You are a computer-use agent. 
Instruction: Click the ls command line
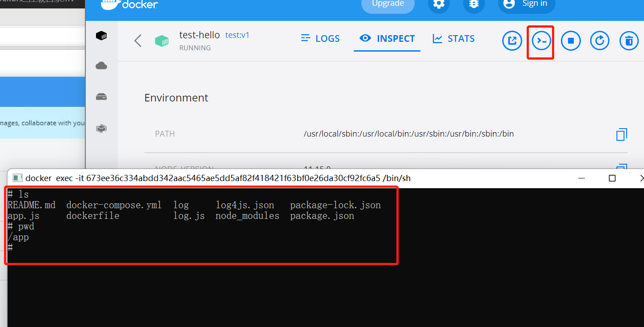(x=18, y=194)
